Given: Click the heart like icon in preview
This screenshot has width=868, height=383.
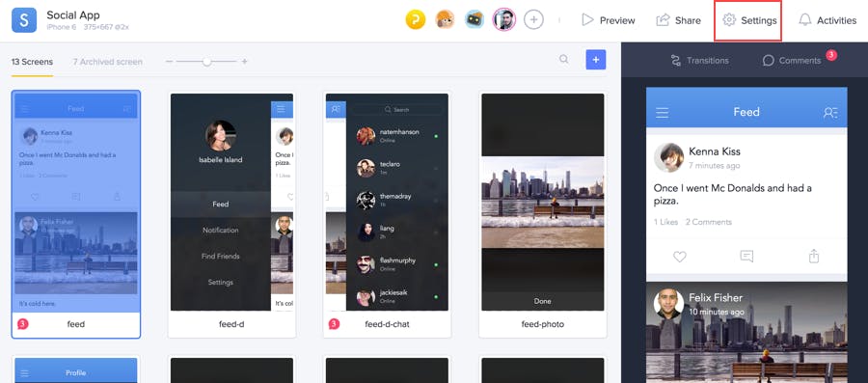Looking at the screenshot, I should [x=680, y=257].
